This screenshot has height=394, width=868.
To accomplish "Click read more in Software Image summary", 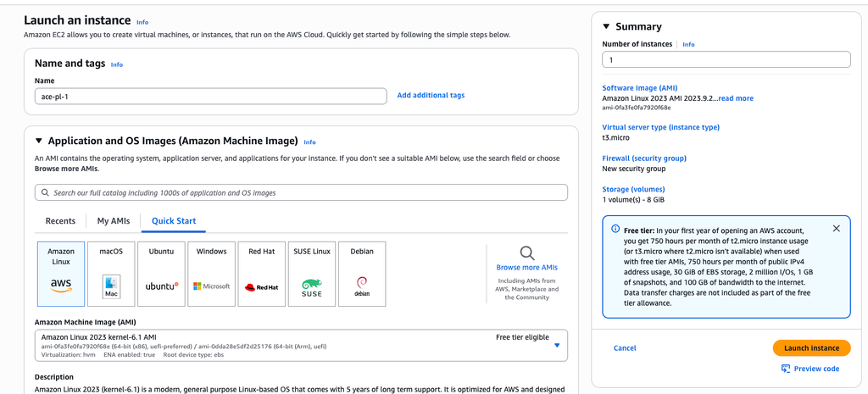I will click(x=736, y=98).
